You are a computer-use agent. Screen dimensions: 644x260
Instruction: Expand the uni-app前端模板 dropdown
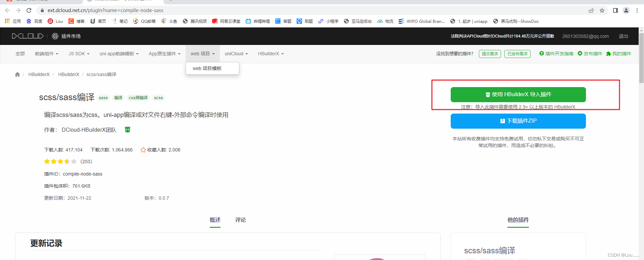tap(119, 54)
